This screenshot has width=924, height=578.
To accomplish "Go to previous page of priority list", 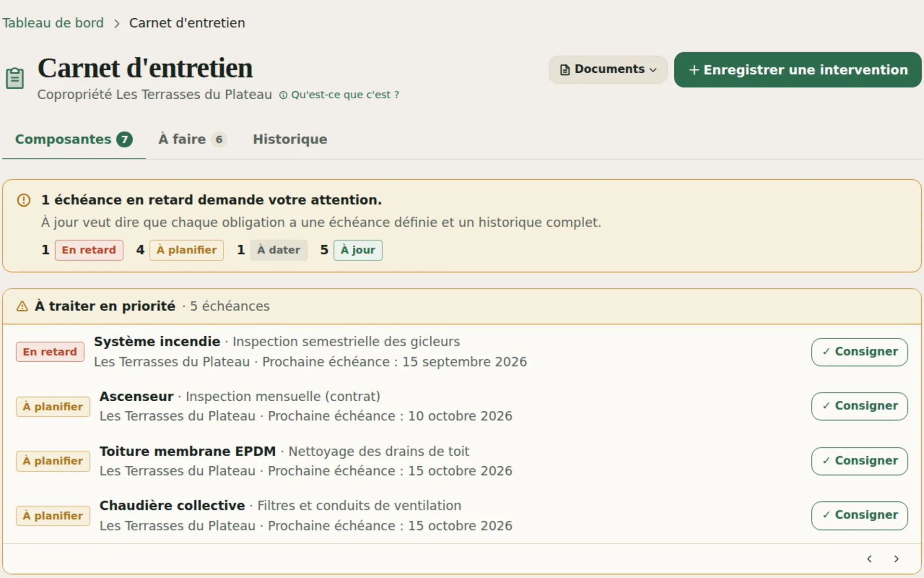I will 869,559.
